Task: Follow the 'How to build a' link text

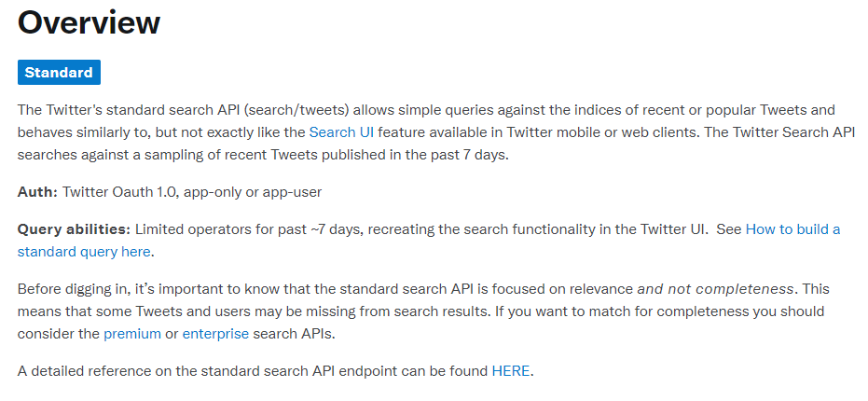Action: tap(792, 229)
